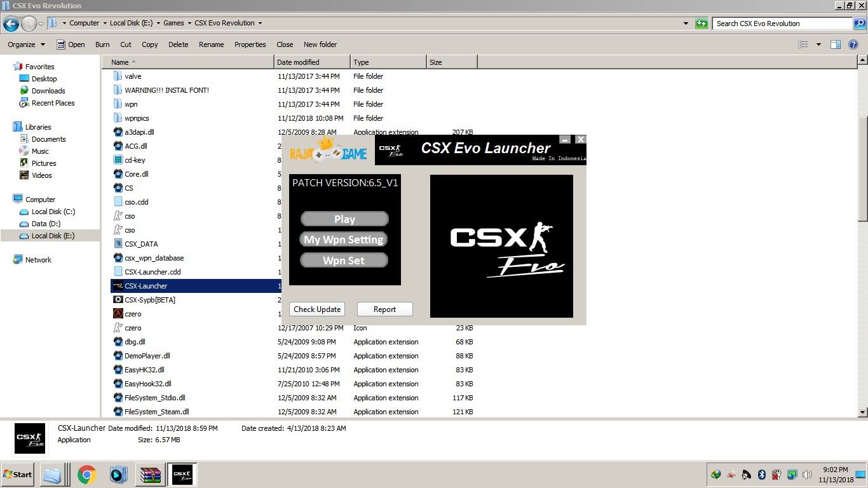Click the Report button in launcher
The height and width of the screenshot is (488, 868).
(x=384, y=309)
